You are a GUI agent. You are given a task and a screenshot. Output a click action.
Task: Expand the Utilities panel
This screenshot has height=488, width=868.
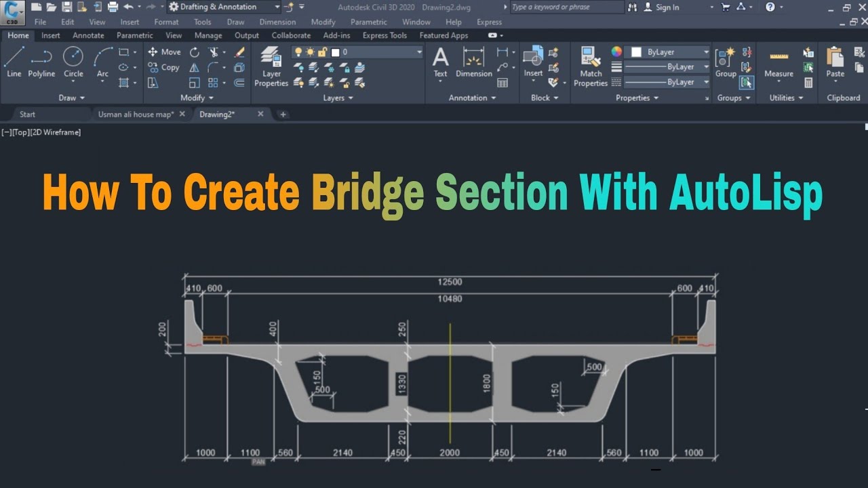click(786, 98)
